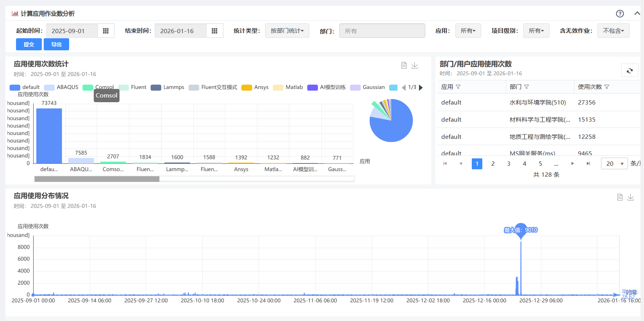The width and height of the screenshot is (644, 321).
Task: Download the usage distribution chart image
Action: click(631, 197)
